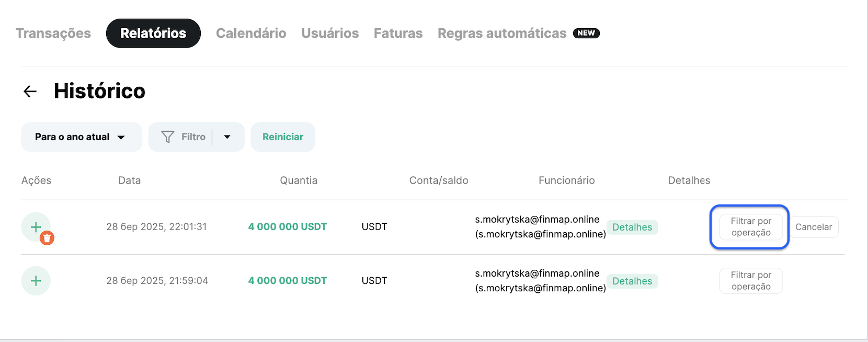Switch to the Calendário tab

tap(251, 33)
